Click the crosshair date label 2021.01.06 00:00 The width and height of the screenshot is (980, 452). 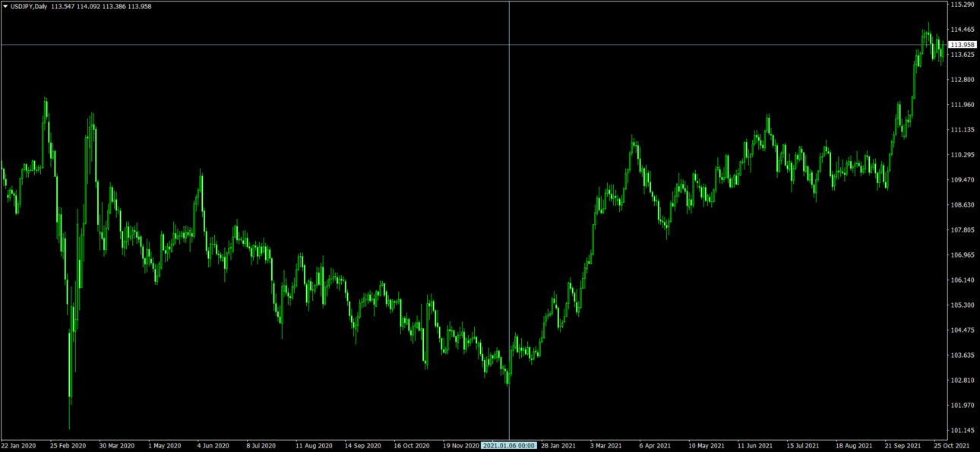[509, 446]
